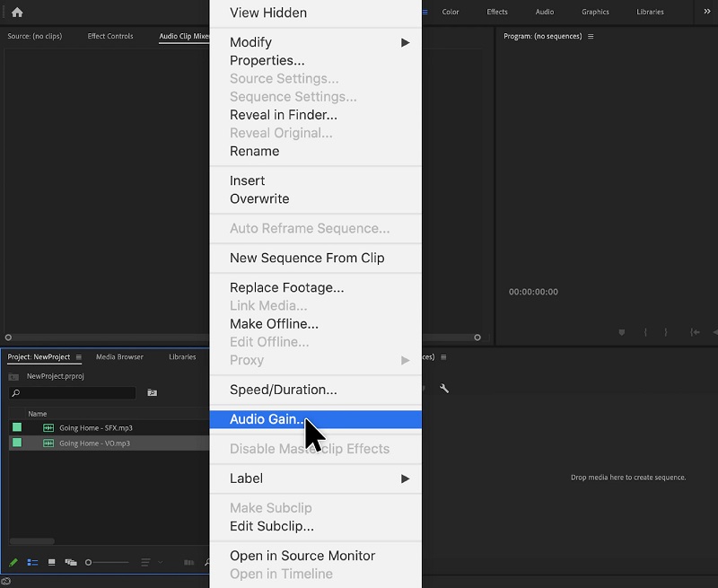Open Program monitor panel menu
Viewport: 718px width, 588px height.
591,37
